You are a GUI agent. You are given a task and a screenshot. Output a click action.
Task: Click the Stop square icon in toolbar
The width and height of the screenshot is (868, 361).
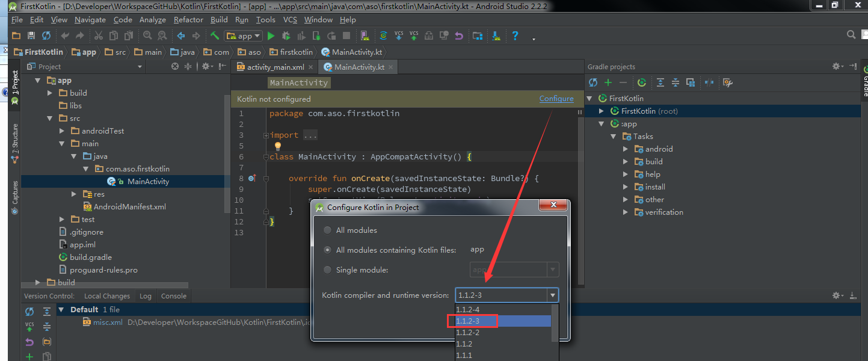pos(346,36)
